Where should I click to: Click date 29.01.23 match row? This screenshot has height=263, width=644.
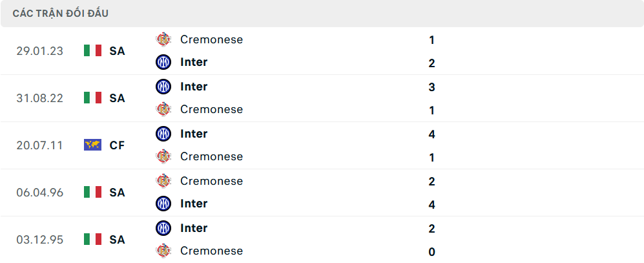pos(40,51)
